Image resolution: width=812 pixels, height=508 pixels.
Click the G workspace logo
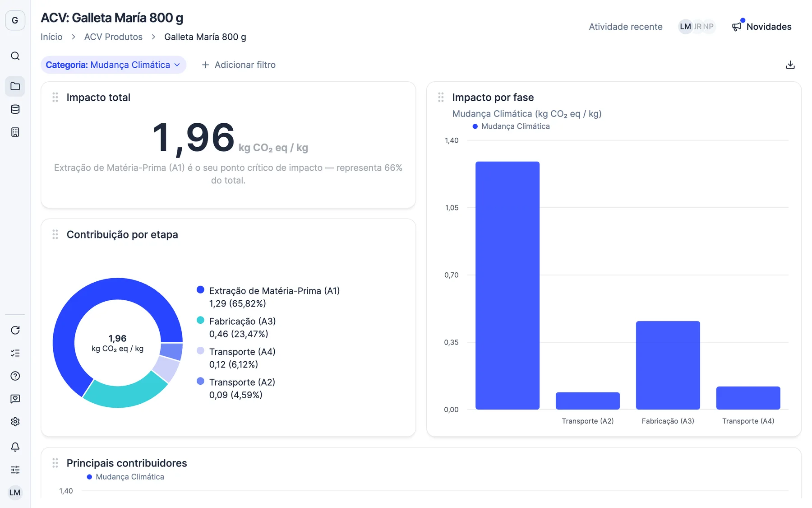click(15, 20)
